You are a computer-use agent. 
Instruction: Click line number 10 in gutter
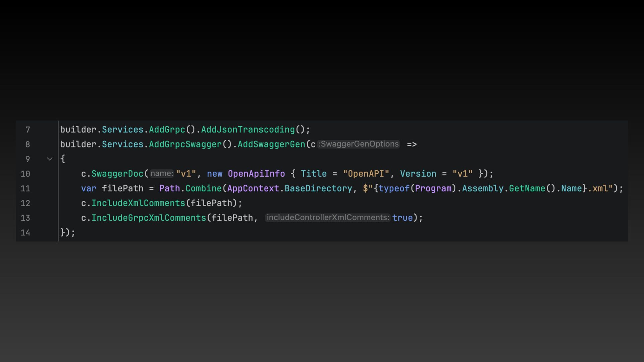pyautogui.click(x=25, y=174)
